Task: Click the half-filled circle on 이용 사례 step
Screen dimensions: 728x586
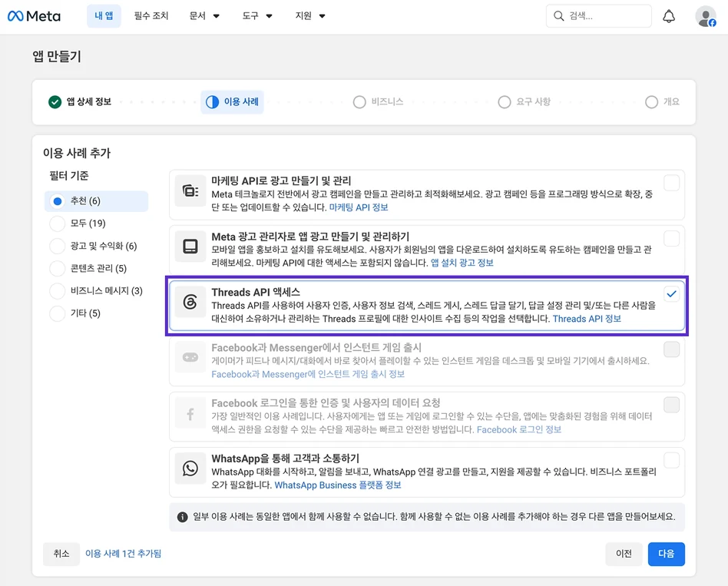Action: [212, 101]
